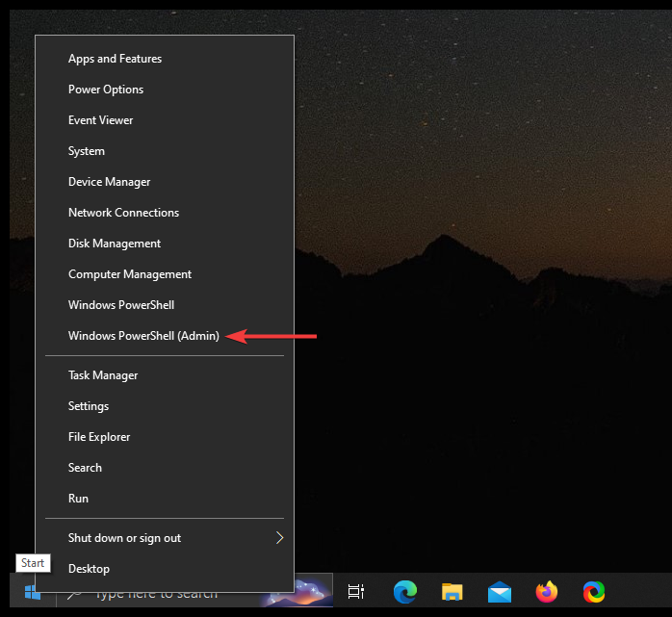Open Task View from the taskbar

click(355, 592)
